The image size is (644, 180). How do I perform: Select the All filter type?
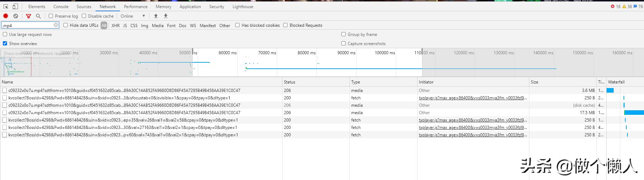104,25
